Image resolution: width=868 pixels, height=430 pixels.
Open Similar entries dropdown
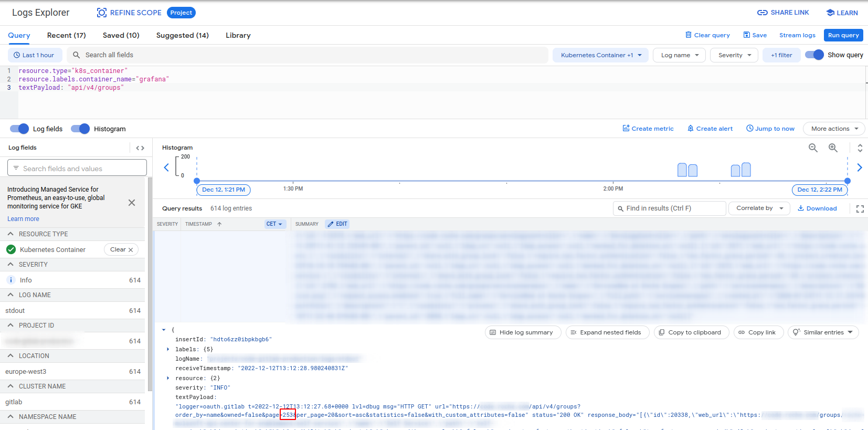(823, 332)
